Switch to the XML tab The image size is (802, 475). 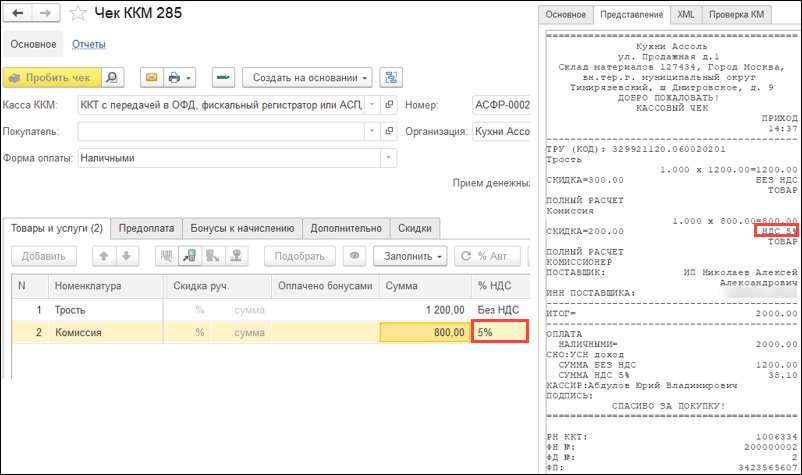(686, 15)
